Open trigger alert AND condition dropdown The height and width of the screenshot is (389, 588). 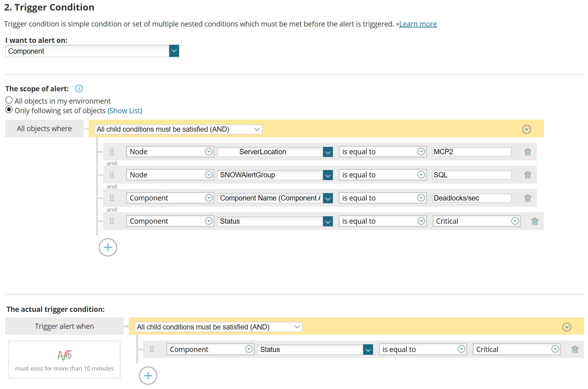(x=218, y=327)
